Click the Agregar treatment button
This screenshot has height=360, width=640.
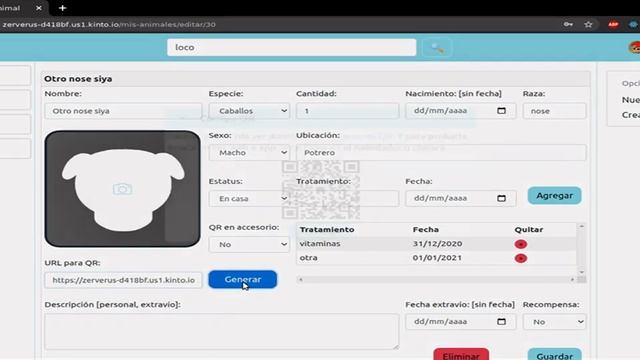(554, 196)
